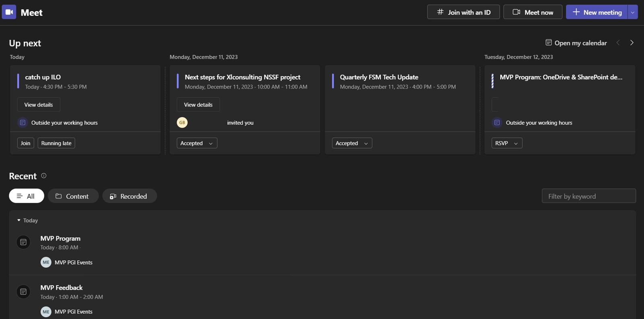Click Running late for catch up ILO
Viewport: 644px width, 319px height.
pyautogui.click(x=56, y=143)
